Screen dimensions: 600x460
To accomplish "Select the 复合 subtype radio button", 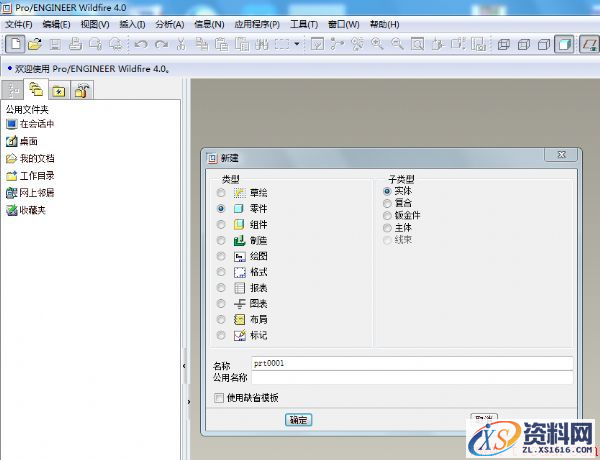I will [x=387, y=203].
